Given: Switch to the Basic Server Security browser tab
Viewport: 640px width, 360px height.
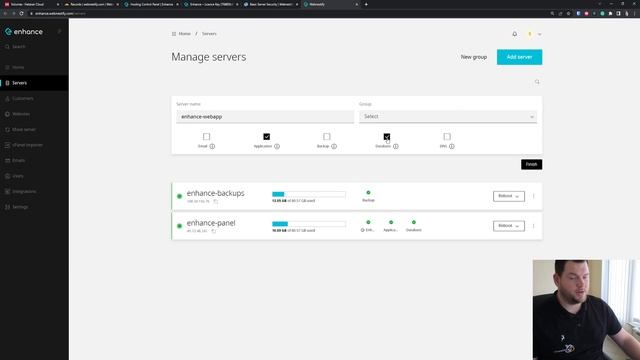Looking at the screenshot, I should coord(271,4).
